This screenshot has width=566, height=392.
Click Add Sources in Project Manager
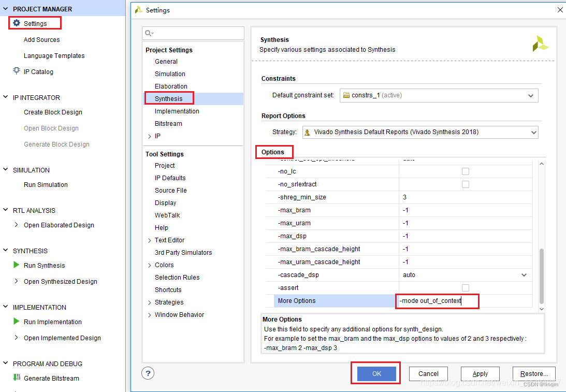click(x=42, y=40)
